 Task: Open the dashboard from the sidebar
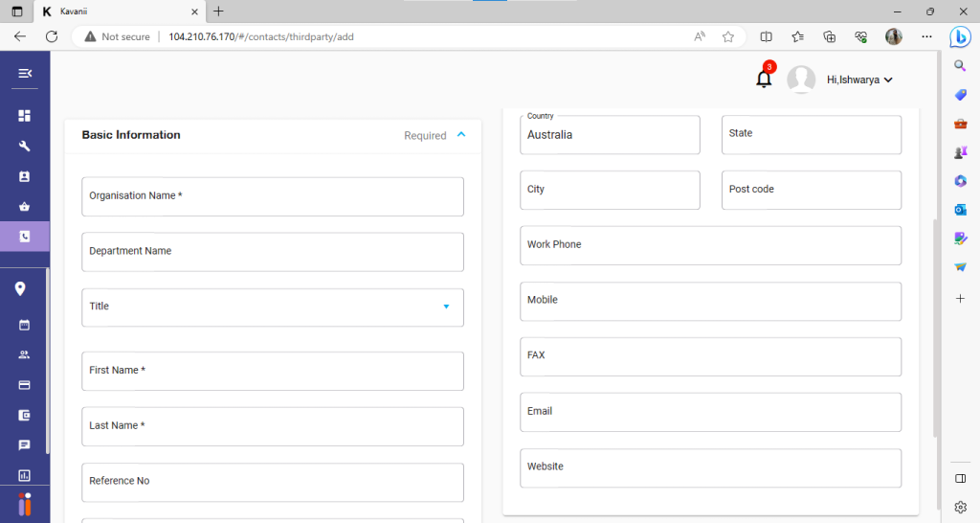point(25,116)
